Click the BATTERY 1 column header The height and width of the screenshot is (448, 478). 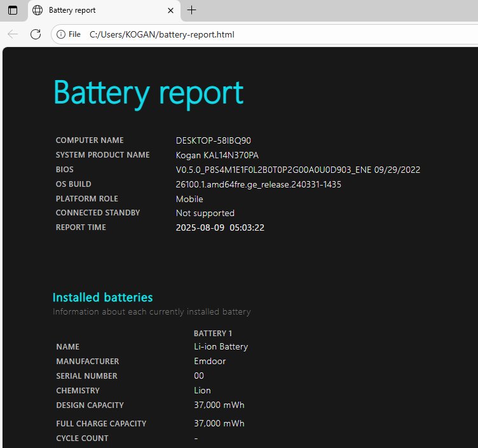click(x=213, y=333)
